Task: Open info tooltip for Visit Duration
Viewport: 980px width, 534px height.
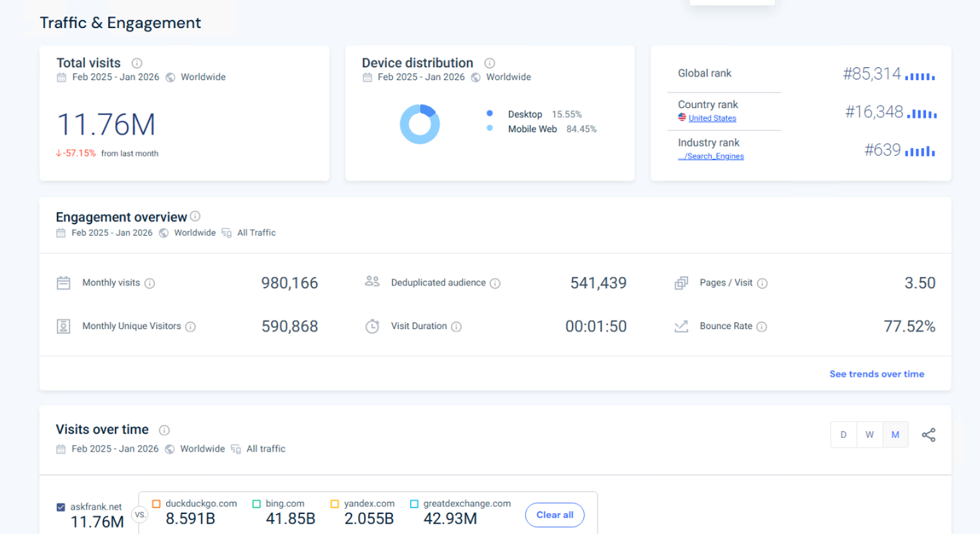Action: tap(456, 326)
